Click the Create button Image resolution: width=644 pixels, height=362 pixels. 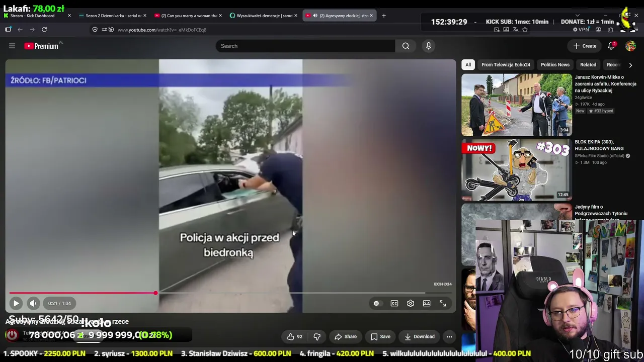pos(585,46)
